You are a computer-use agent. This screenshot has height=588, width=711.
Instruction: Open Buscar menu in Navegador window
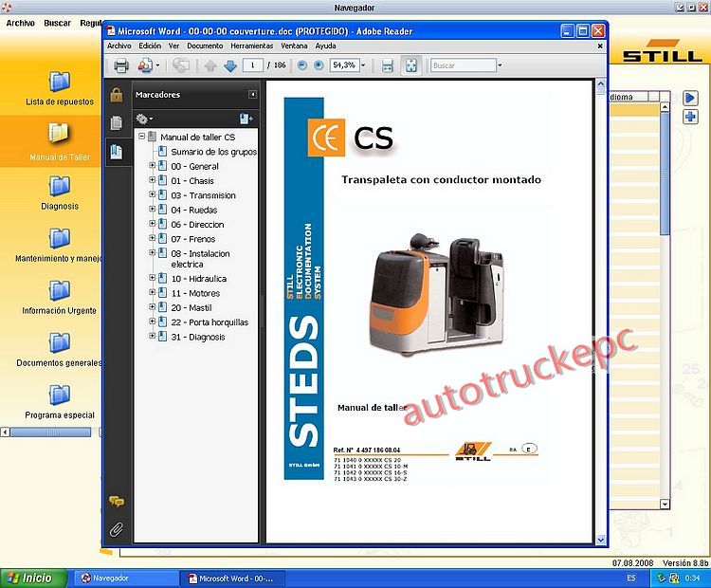(57, 23)
